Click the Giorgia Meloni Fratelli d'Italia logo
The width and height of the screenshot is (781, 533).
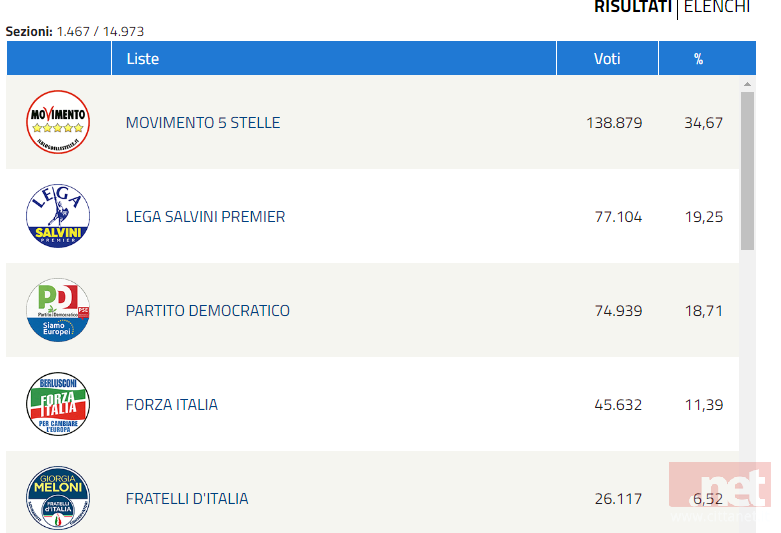[58, 498]
